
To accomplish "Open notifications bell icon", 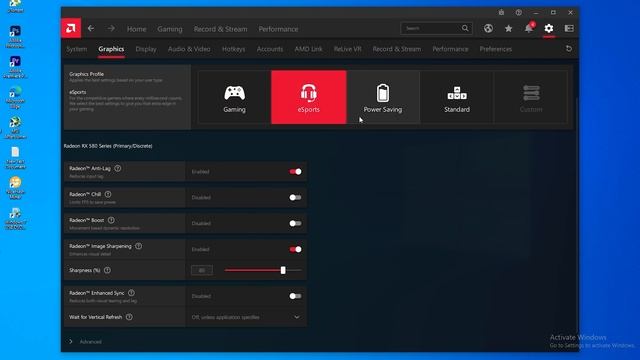I will (x=529, y=28).
